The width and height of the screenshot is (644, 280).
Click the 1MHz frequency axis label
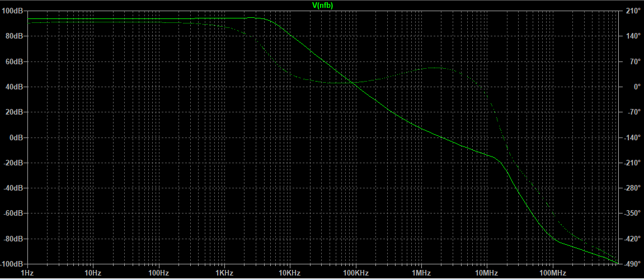[421, 273]
